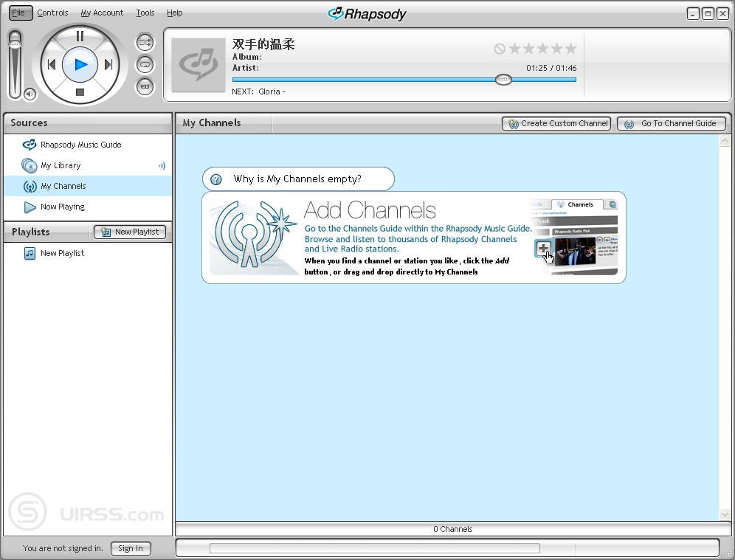Image resolution: width=735 pixels, height=560 pixels.
Task: Click the Create Custom Channel button
Action: 556,123
